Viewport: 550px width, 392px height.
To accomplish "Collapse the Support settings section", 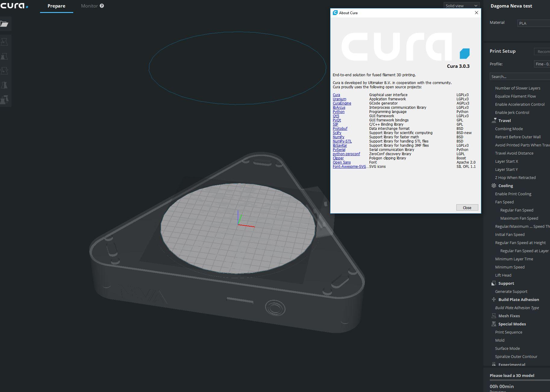I will pyautogui.click(x=506, y=283).
